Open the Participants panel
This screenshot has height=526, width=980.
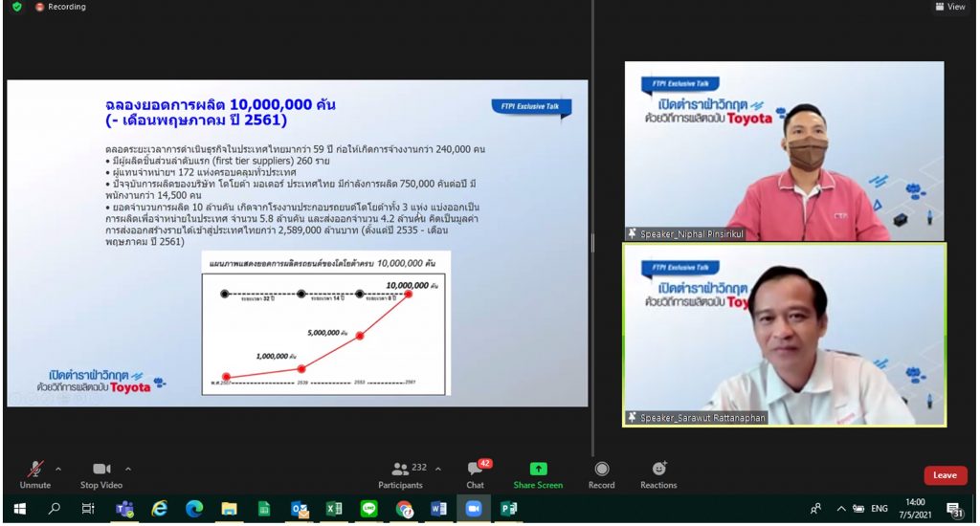pyautogui.click(x=401, y=474)
